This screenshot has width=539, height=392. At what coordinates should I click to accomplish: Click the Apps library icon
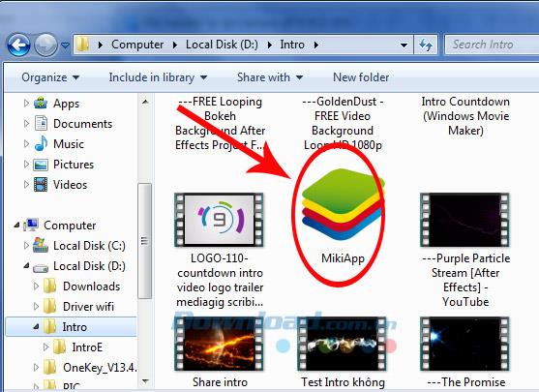pyautogui.click(x=41, y=104)
